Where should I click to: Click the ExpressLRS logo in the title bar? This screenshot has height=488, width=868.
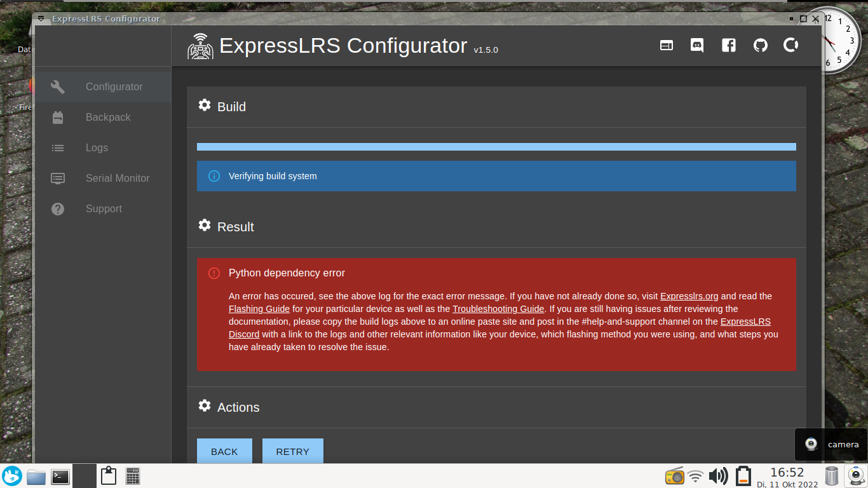201,45
